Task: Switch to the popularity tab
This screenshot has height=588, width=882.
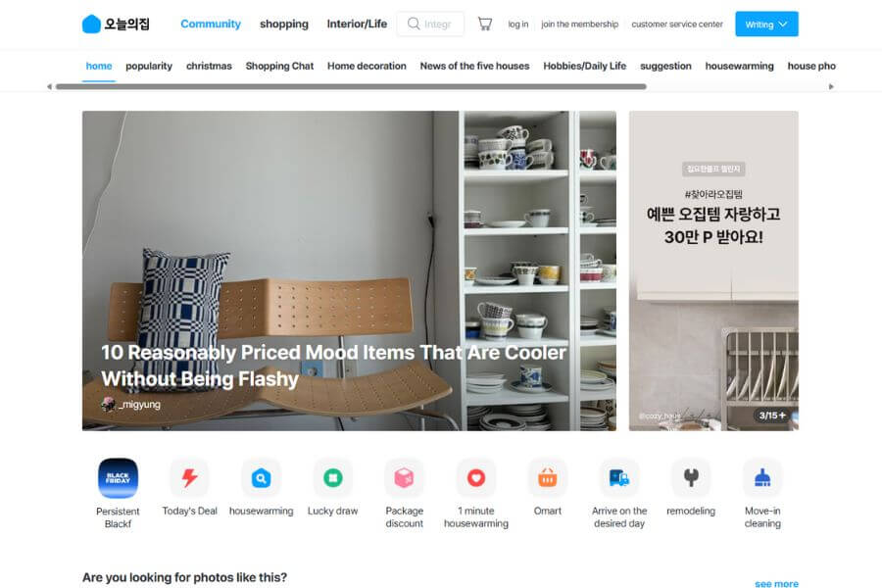Action: point(149,66)
